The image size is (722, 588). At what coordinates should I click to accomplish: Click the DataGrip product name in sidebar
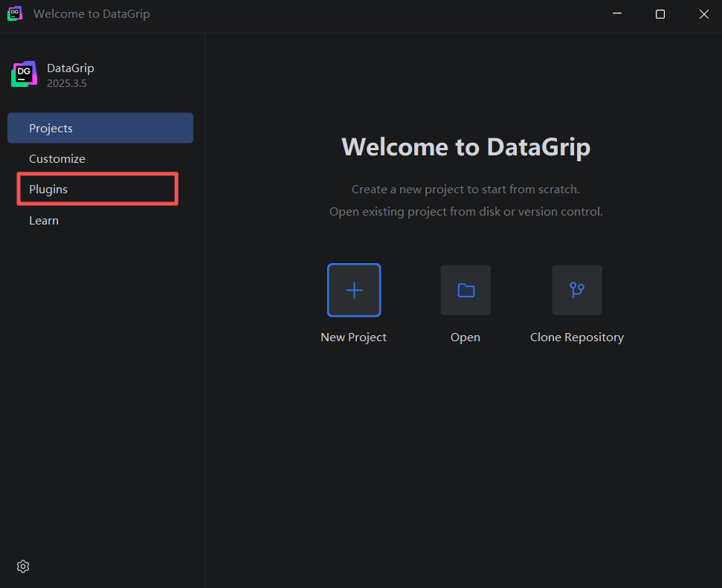(x=71, y=68)
